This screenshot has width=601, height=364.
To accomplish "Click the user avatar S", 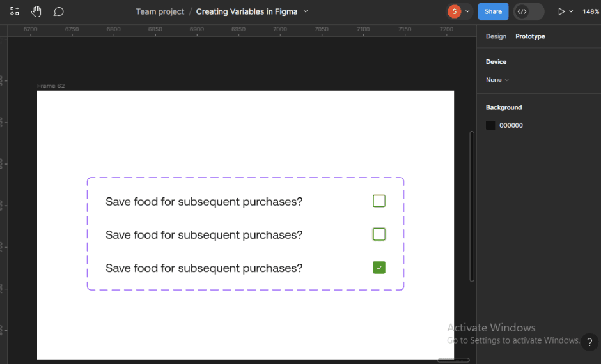I will pos(454,11).
